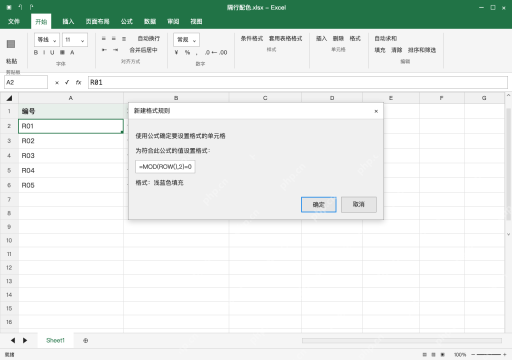The image size is (512, 360).
Task: Click the decimal places .0←.00 icon
Action: (x=216, y=52)
